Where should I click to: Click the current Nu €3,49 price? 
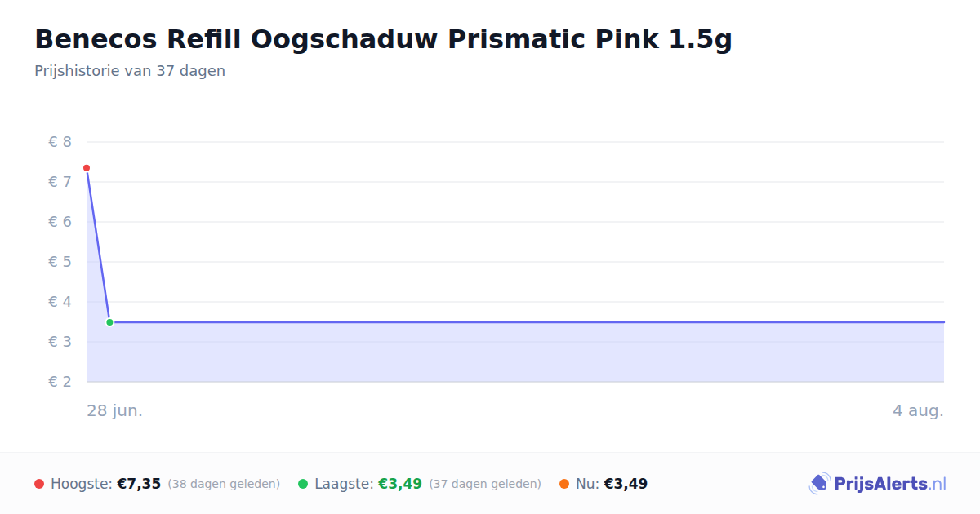(x=626, y=484)
